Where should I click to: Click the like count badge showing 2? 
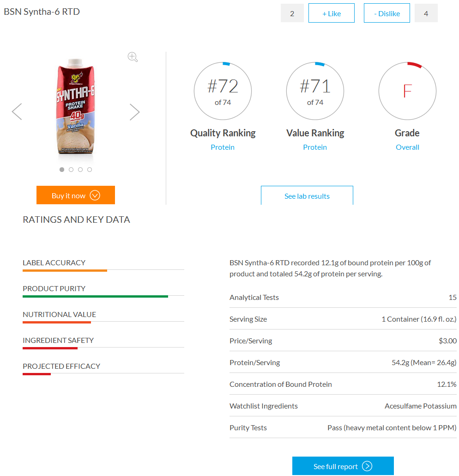[292, 13]
